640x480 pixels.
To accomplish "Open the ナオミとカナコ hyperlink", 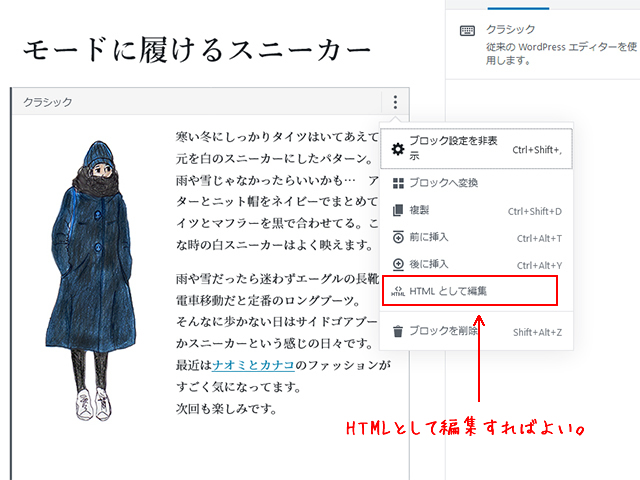I will tap(253, 364).
